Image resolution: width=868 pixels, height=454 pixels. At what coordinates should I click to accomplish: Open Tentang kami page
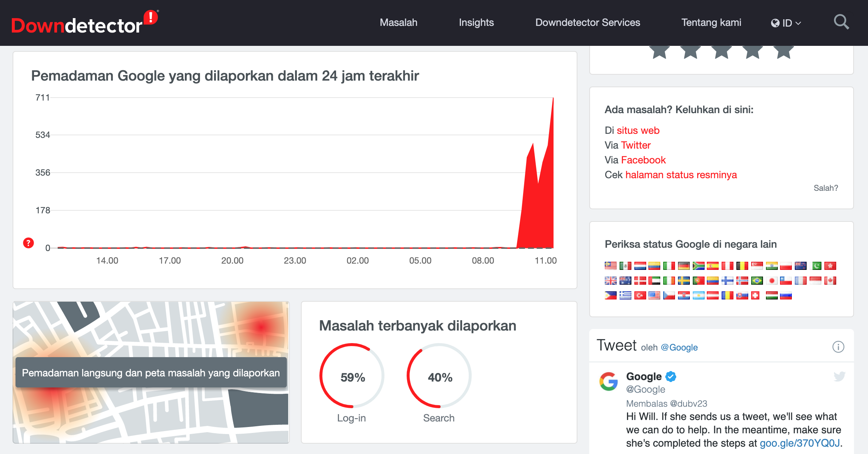coord(711,23)
